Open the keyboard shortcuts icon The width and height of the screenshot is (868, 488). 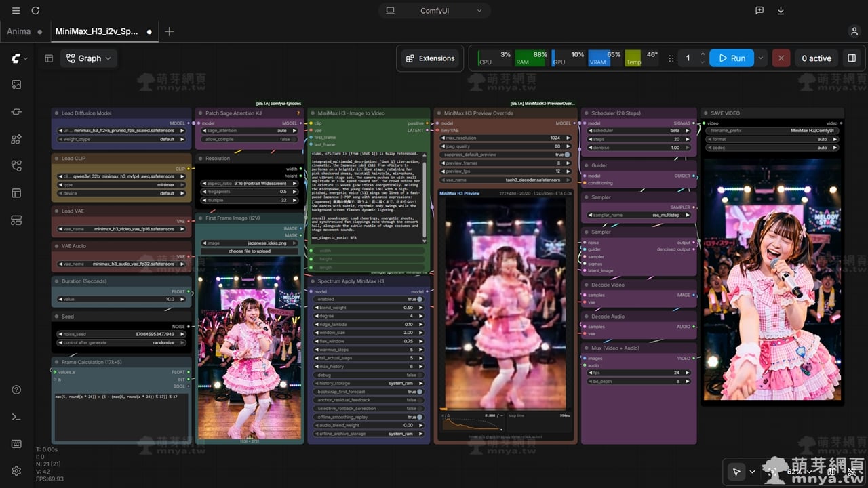tap(16, 444)
